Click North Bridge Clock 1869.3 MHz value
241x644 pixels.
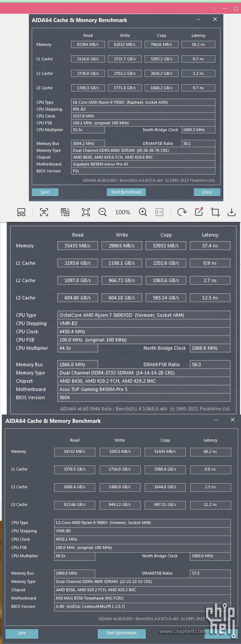pyautogui.click(x=198, y=130)
